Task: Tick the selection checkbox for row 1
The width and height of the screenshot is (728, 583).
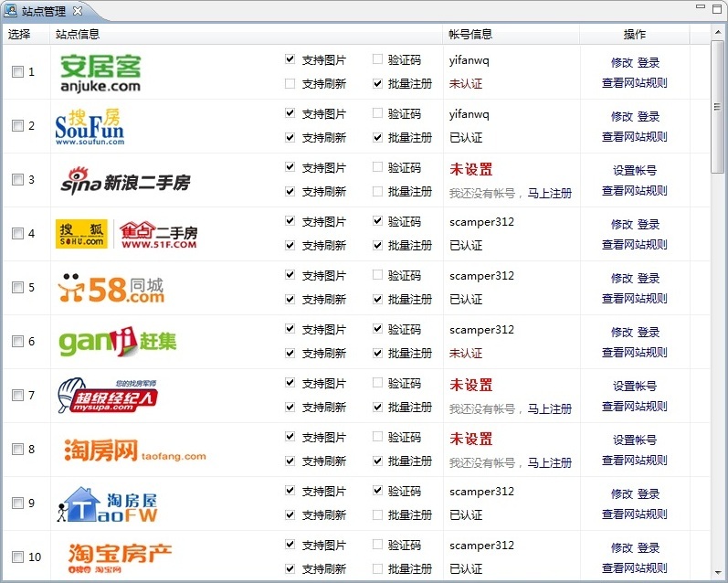Action: point(17,71)
